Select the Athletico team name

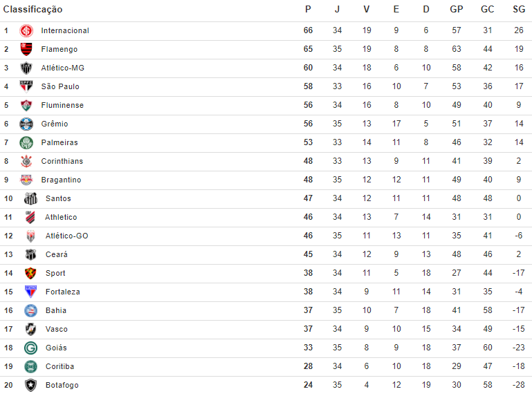pyautogui.click(x=61, y=218)
